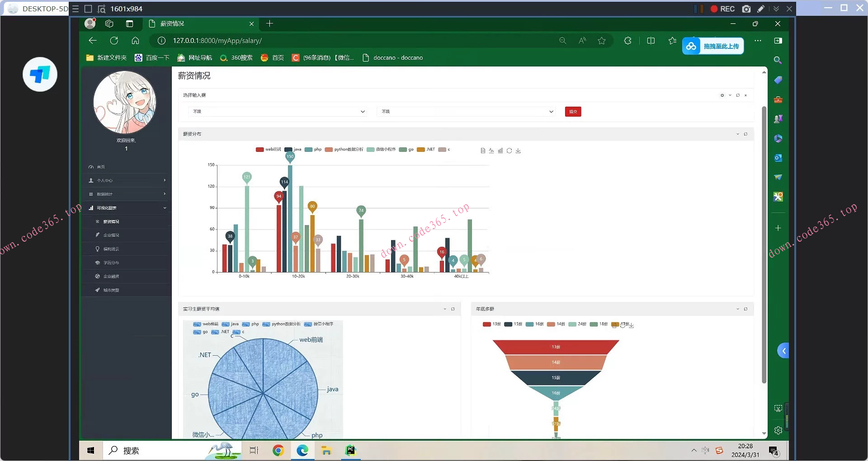
Task: Switch 薪资分布 chart to bar type
Action: click(500, 151)
